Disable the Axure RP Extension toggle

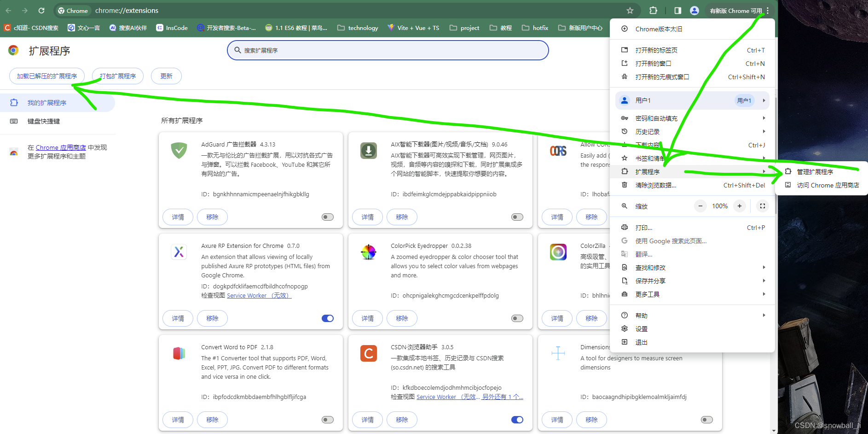pyautogui.click(x=327, y=318)
